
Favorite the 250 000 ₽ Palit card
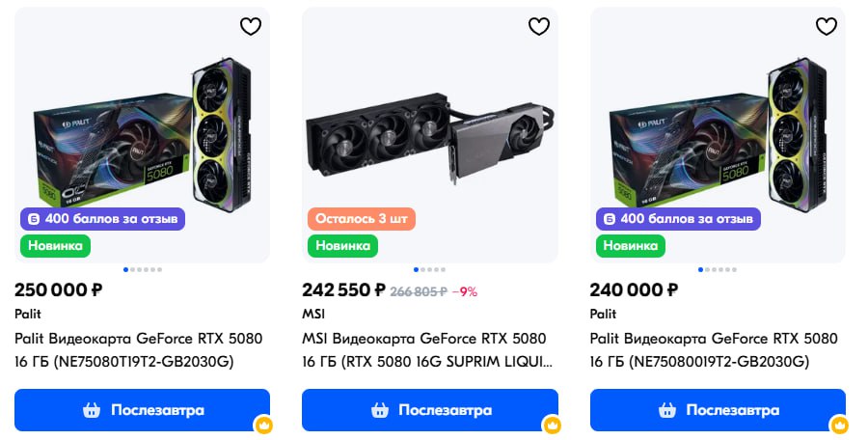251,26
